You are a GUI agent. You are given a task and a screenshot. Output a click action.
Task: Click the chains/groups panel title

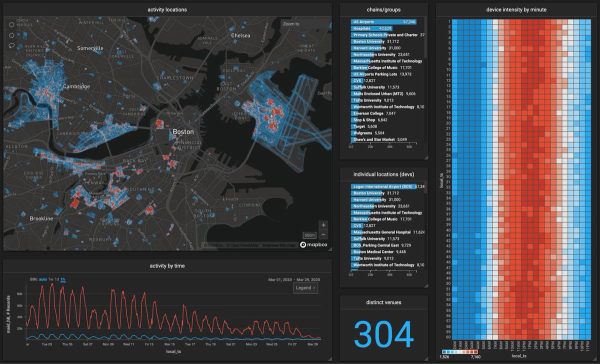pyautogui.click(x=383, y=9)
